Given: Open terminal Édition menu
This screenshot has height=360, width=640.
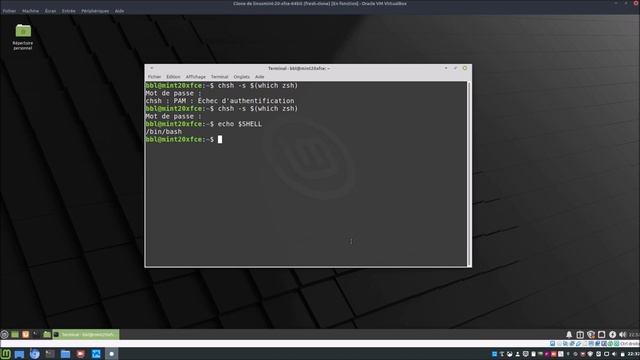Looking at the screenshot, I should pyautogui.click(x=173, y=77).
